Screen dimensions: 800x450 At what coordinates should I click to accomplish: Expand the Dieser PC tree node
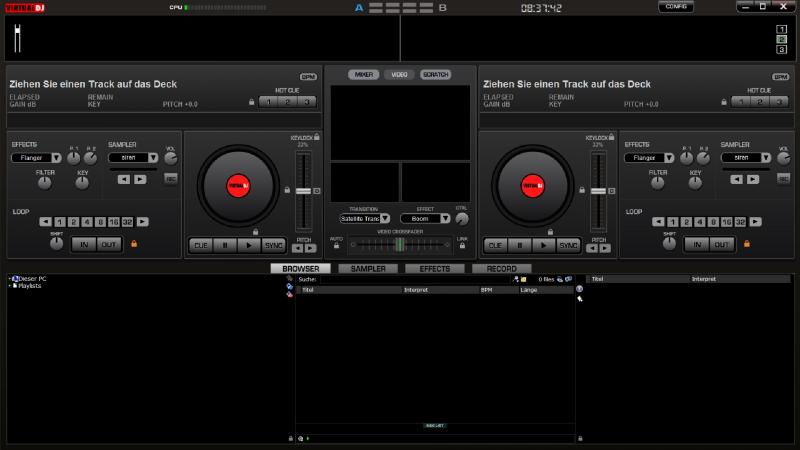coord(10,279)
